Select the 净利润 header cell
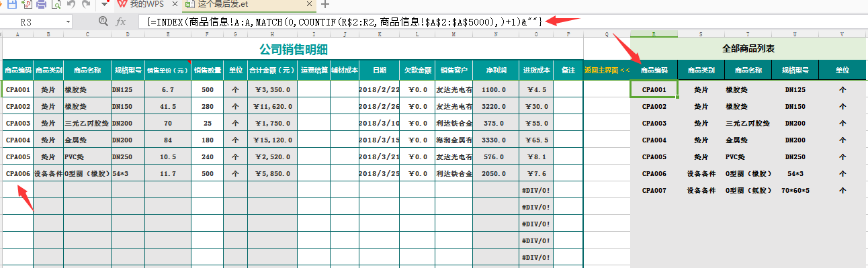868x268 pixels. [495, 69]
